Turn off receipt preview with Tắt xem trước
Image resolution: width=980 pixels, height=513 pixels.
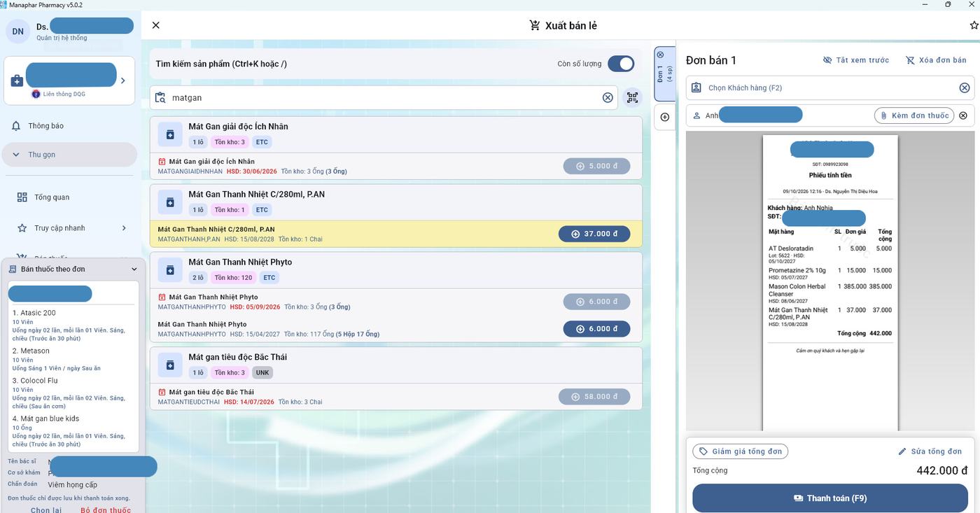click(856, 60)
